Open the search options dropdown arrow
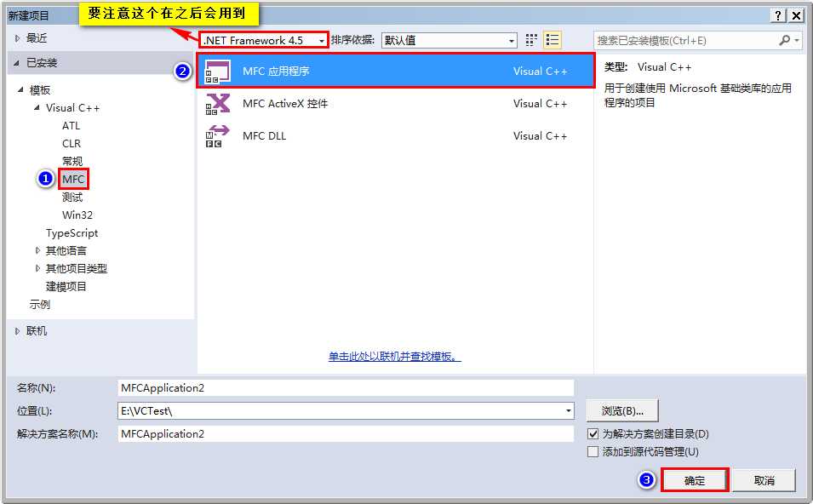Screen dimensions: 813x504 click(x=797, y=40)
